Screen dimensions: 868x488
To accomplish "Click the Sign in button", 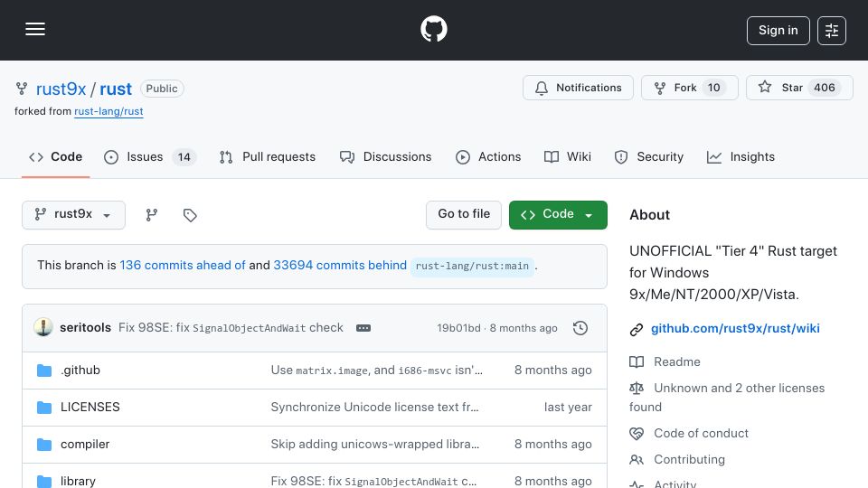I will click(778, 31).
